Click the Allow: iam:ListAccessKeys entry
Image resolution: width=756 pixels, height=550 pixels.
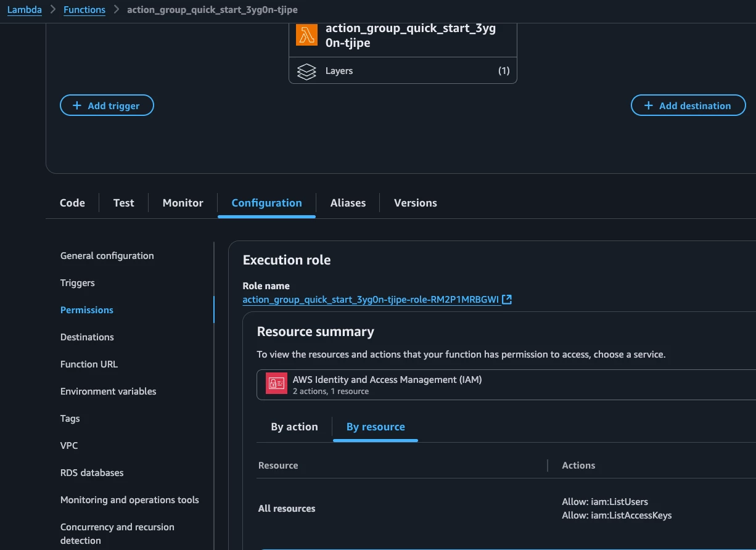pyautogui.click(x=617, y=515)
